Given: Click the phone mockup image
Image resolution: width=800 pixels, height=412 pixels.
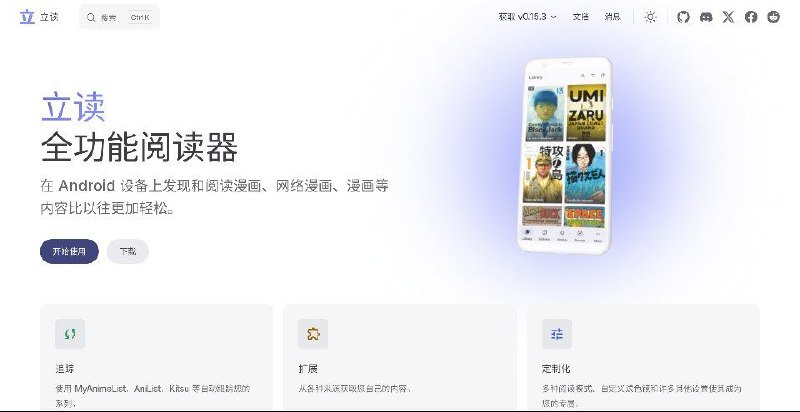Looking at the screenshot, I should 564,156.
